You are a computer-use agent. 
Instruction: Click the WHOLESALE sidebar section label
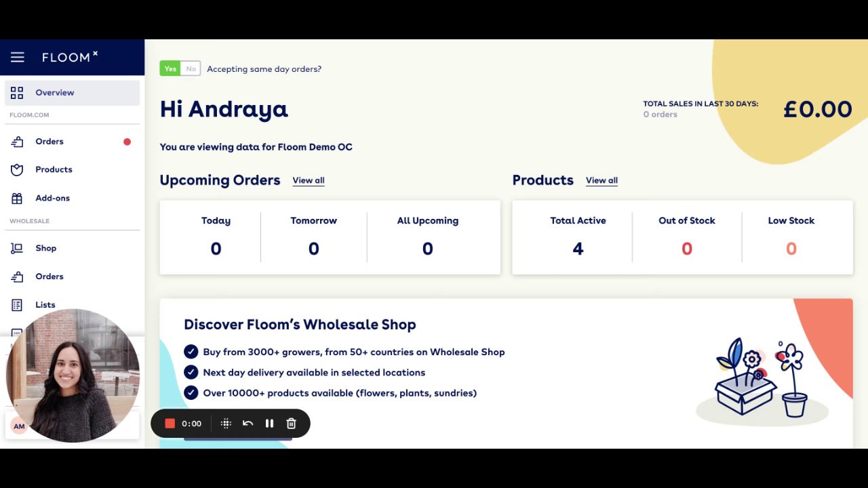[x=30, y=222]
